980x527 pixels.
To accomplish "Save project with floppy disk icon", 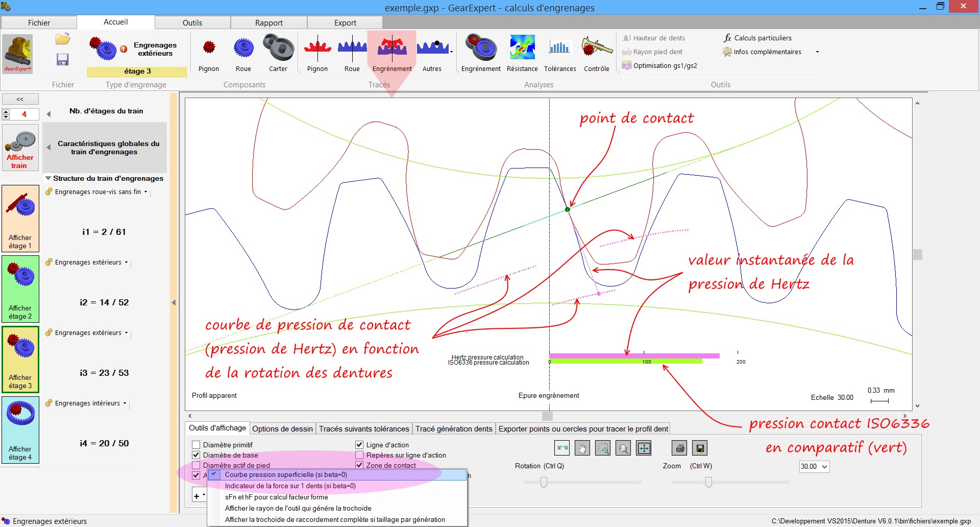I will point(62,59).
